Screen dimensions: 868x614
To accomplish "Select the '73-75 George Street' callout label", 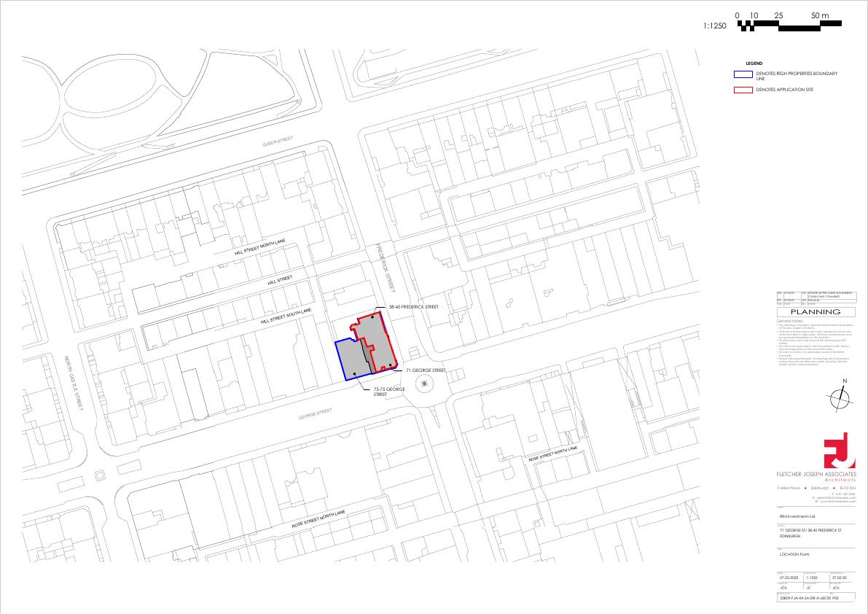I will tap(388, 392).
